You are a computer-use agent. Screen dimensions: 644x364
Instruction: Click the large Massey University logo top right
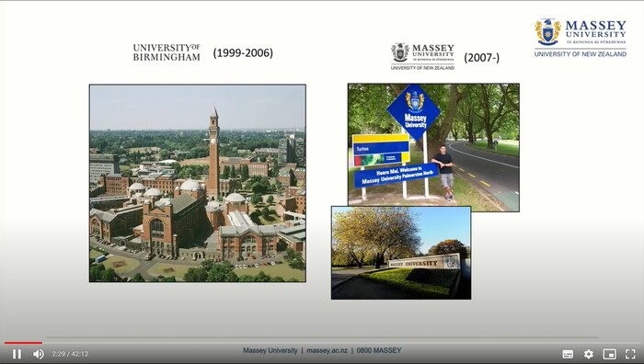pyautogui.click(x=581, y=38)
